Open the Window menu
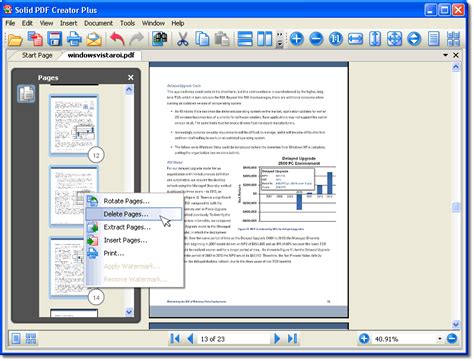Screen dimensions: 474x361 [153, 23]
